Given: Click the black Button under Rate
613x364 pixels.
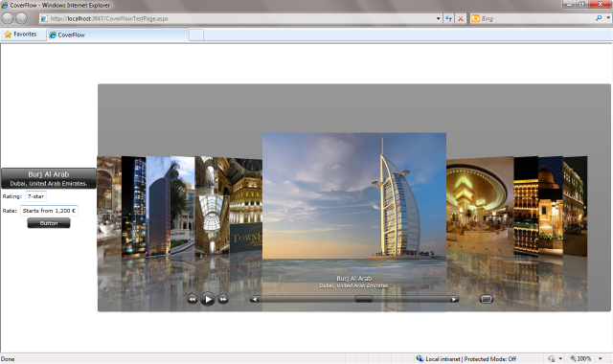Looking at the screenshot, I should tap(49, 223).
